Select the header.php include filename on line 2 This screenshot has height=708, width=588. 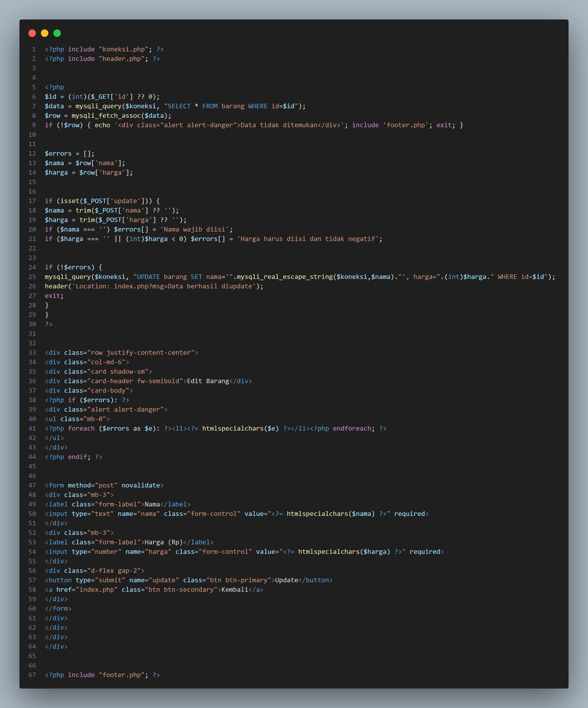[122, 59]
